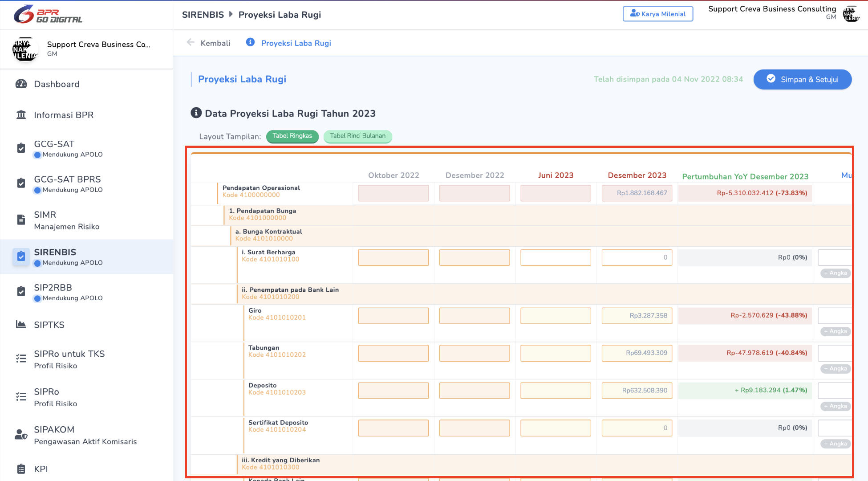
Task: Click the SIPRo untuk TKS list icon
Action: coord(21,358)
